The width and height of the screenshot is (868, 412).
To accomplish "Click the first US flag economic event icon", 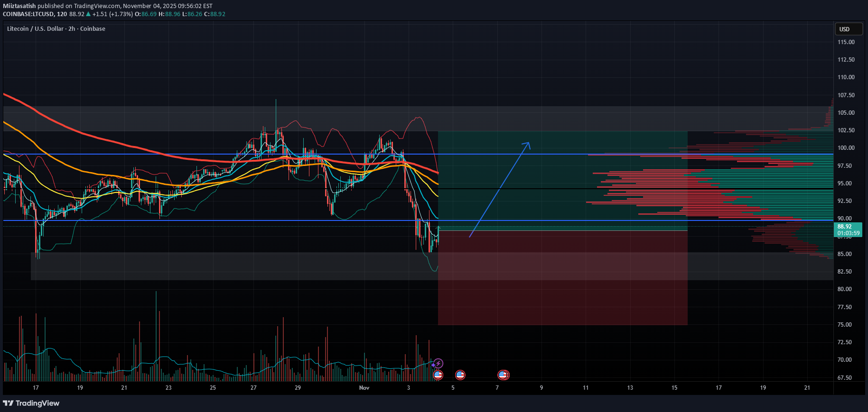I will coord(438,375).
